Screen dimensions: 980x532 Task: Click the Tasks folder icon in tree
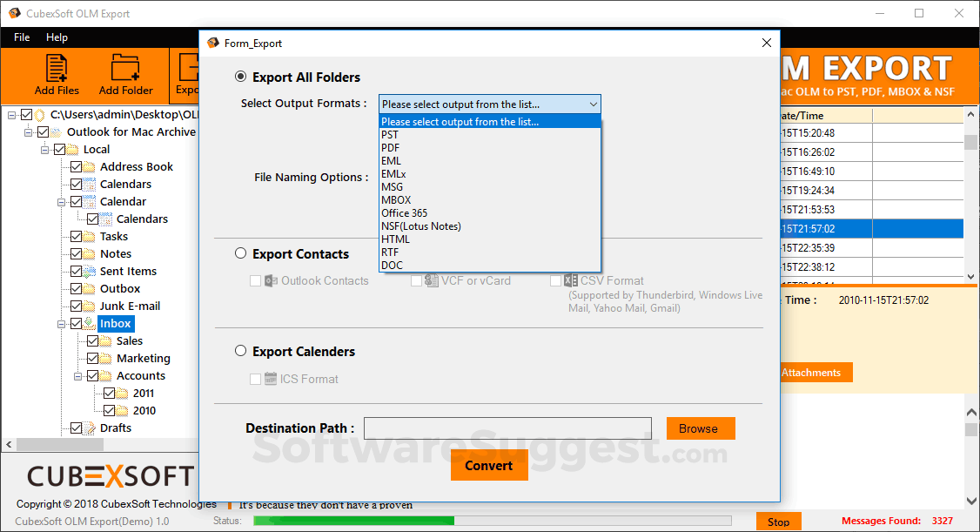coord(90,236)
